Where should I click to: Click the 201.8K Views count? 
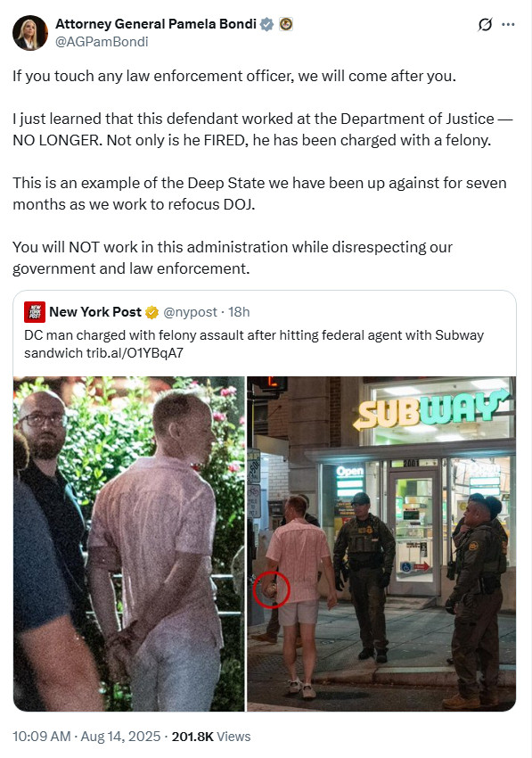click(211, 737)
